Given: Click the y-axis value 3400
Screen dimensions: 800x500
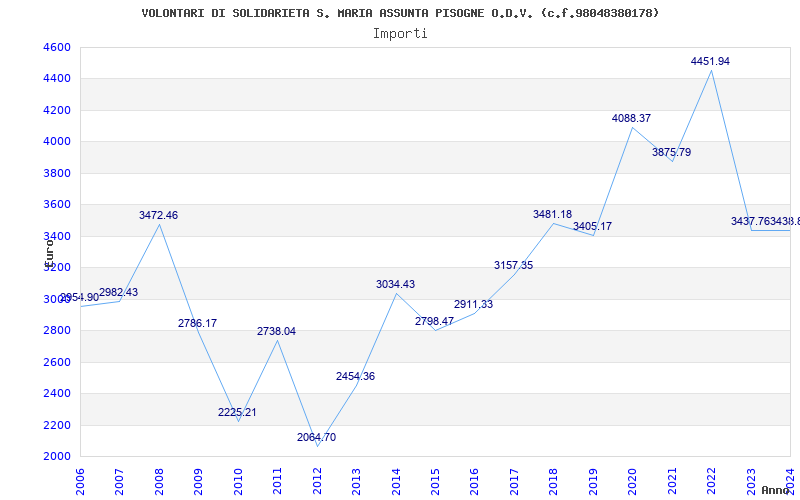Looking at the screenshot, I should [x=57, y=236].
